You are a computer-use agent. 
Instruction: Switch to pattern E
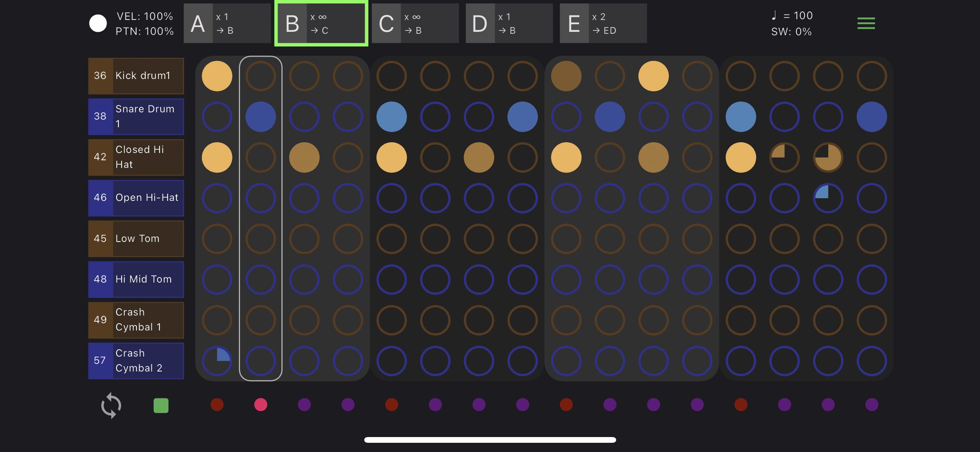603,23
